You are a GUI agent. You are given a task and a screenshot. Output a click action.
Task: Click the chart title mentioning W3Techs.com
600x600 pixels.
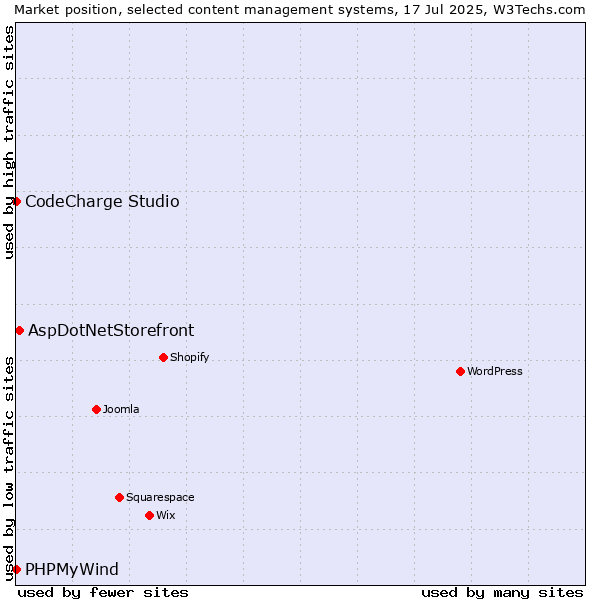(300, 10)
